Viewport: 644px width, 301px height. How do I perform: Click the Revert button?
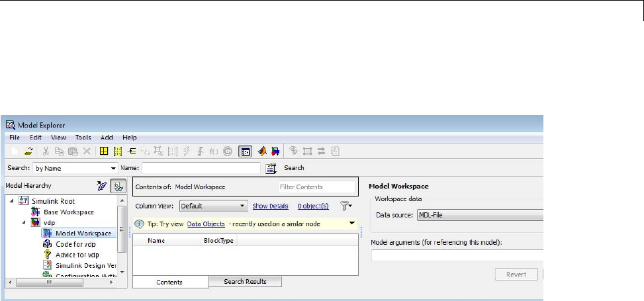tap(516, 275)
